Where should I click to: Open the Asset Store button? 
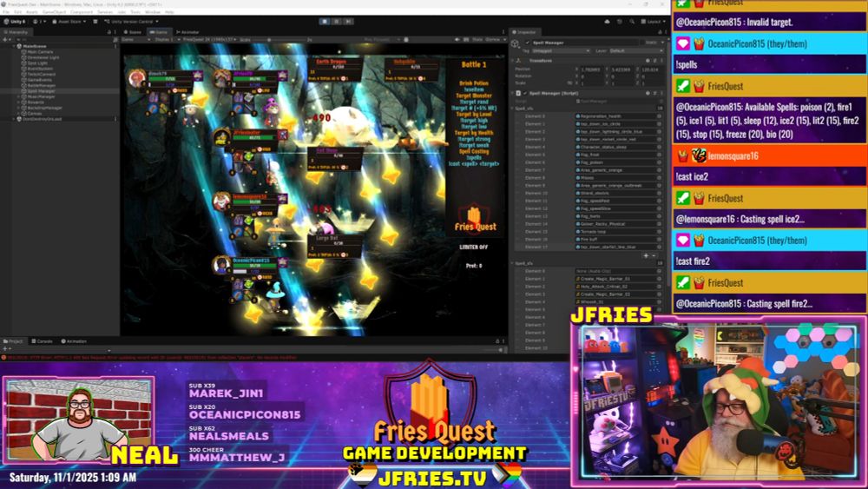pos(69,22)
